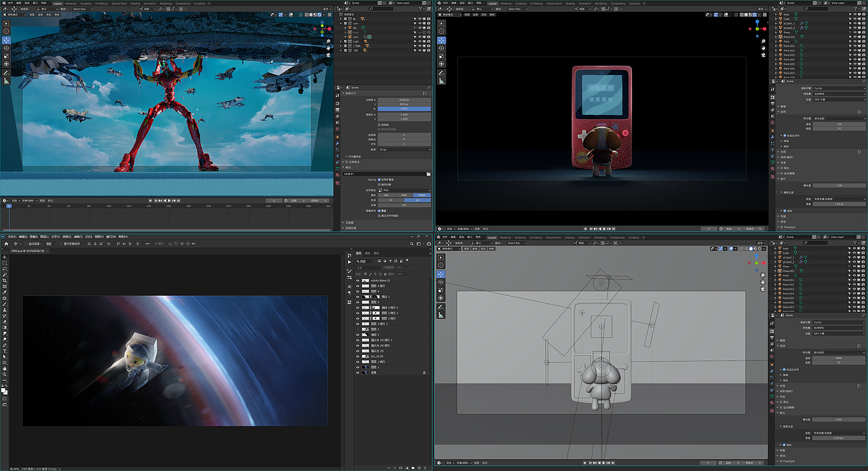868x471 pixels.
Task: Select the Move tool in the Game Boy render Blender window
Action: pyautogui.click(x=441, y=40)
